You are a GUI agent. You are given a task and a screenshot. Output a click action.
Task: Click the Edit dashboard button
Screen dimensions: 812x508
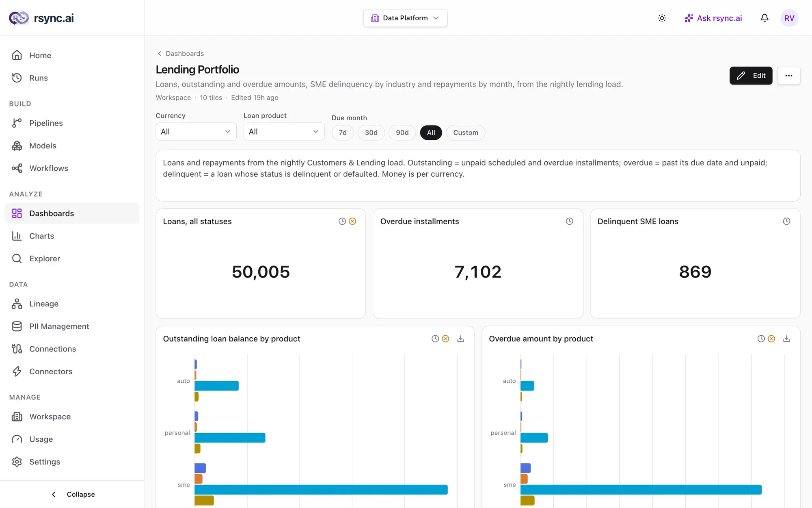pos(751,76)
